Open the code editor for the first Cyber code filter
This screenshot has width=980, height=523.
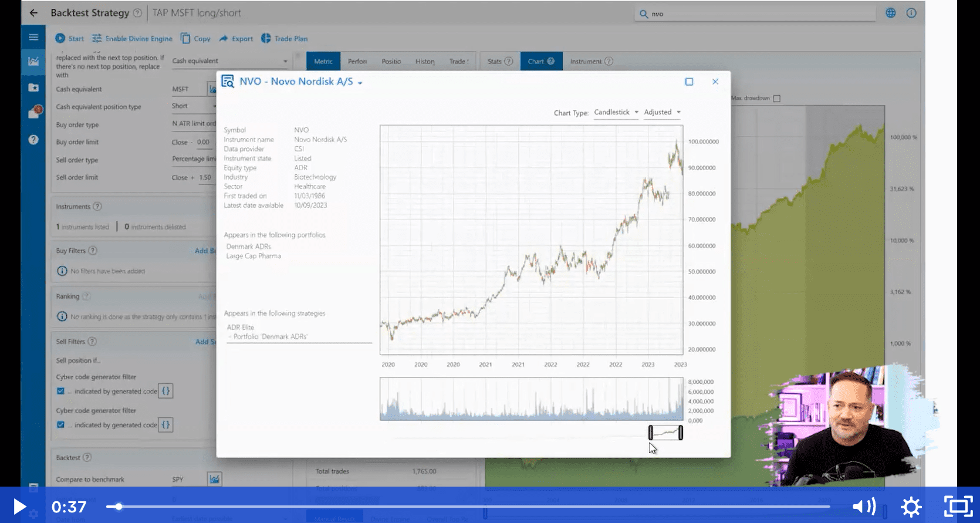click(x=165, y=391)
